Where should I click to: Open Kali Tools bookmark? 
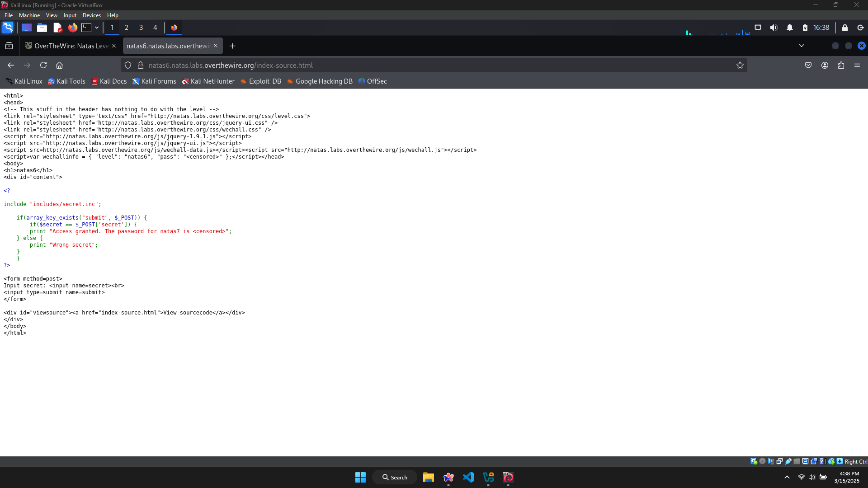click(x=66, y=81)
